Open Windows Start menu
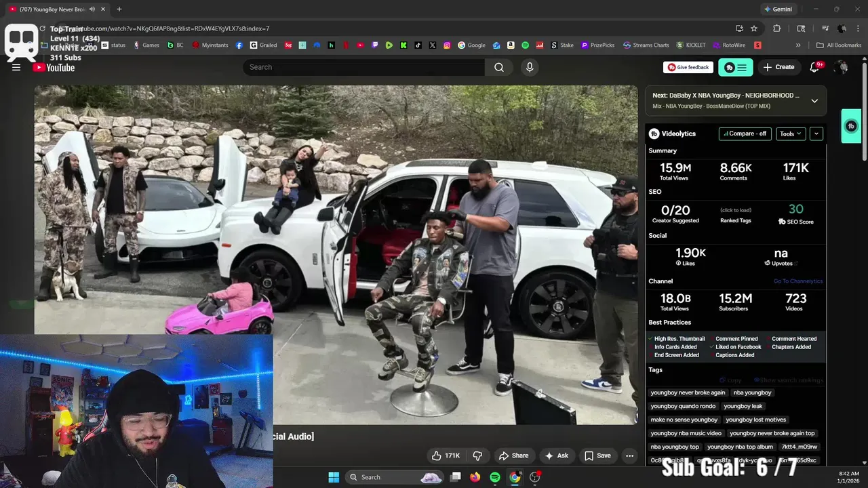 click(334, 477)
